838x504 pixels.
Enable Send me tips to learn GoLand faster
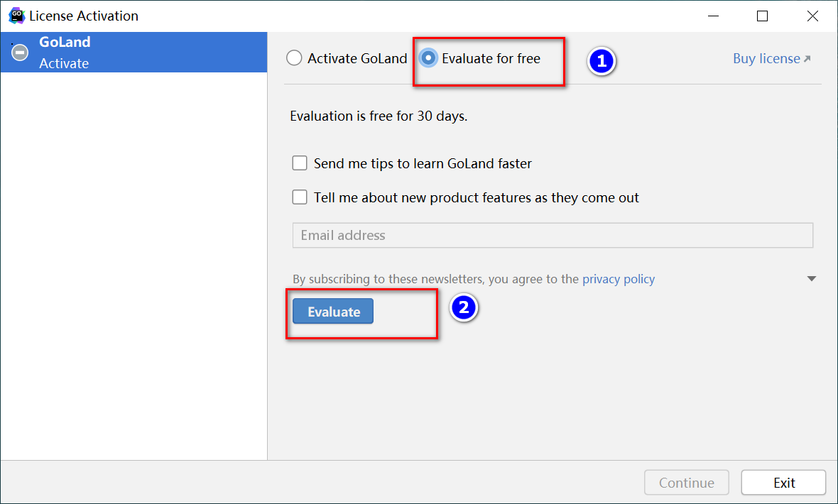[300, 163]
